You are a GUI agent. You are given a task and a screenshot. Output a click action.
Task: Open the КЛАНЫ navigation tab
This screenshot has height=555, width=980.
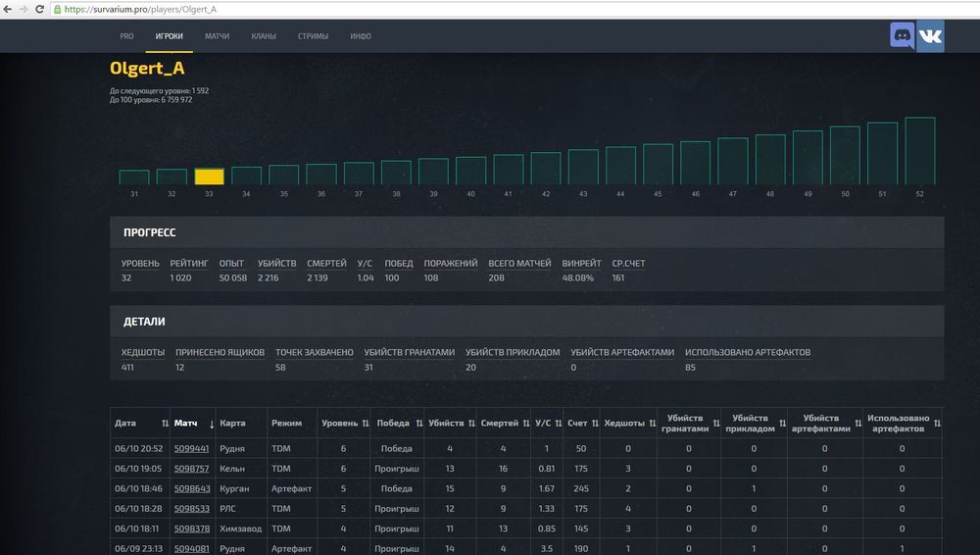click(x=263, y=36)
